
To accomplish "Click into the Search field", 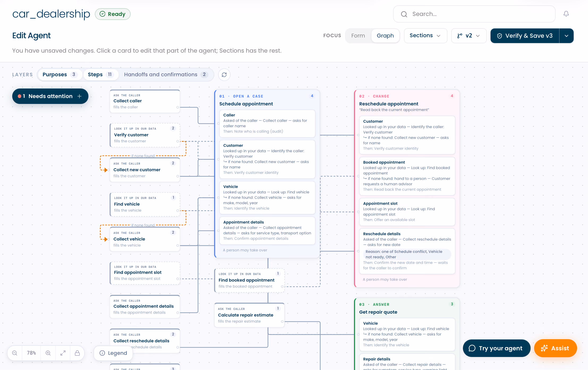I will 474,14.
